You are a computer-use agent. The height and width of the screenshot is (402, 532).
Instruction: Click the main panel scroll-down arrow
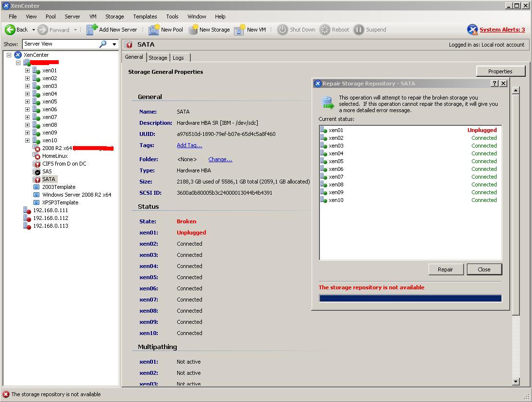[515, 382]
